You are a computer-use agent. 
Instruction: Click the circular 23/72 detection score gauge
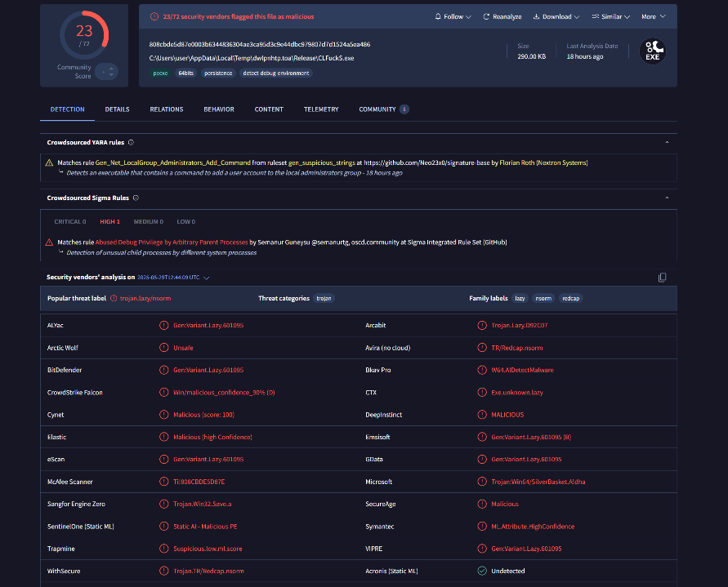[x=83, y=34]
